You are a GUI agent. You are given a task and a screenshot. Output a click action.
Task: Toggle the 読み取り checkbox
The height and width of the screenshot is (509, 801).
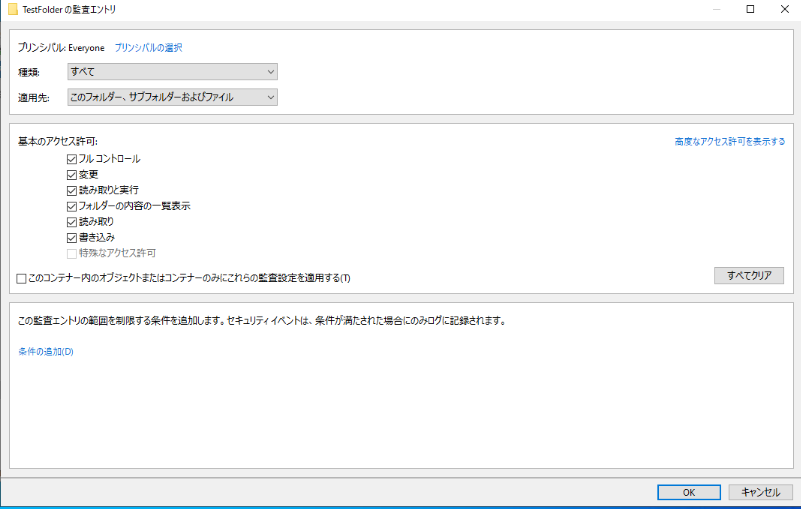[x=72, y=221]
